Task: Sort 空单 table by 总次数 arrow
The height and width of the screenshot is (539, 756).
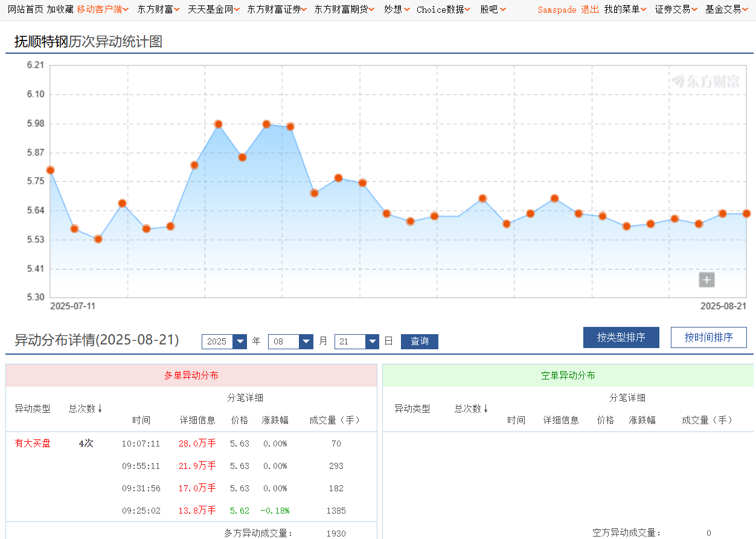Action: tap(485, 408)
